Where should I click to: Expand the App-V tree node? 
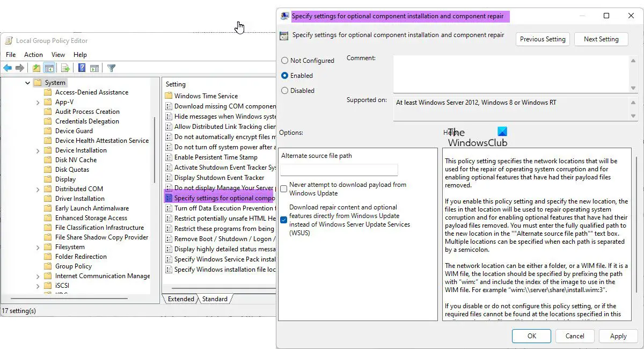point(38,102)
